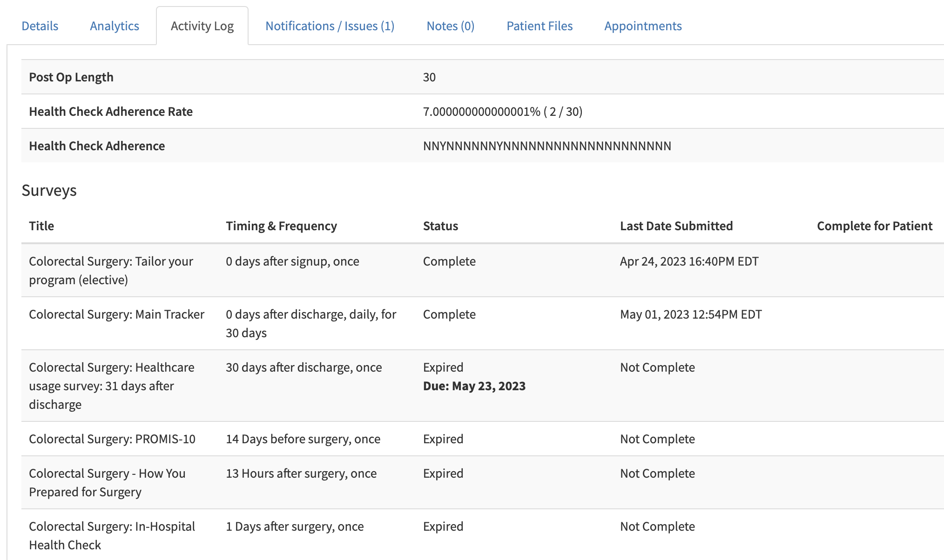The width and height of the screenshot is (944, 560).
Task: Open the Patient Files tab
Action: point(539,26)
